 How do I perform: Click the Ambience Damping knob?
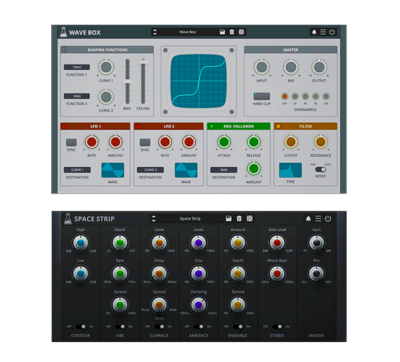point(198,305)
